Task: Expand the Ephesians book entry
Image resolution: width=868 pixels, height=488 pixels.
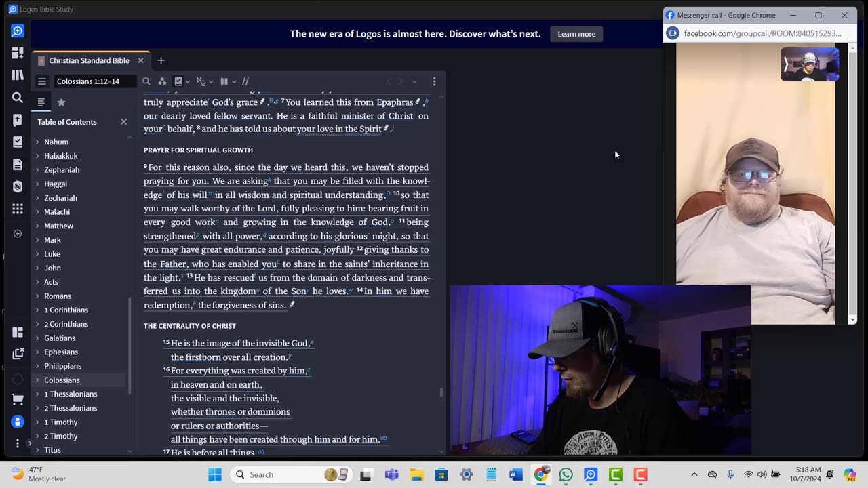Action: [37, 352]
